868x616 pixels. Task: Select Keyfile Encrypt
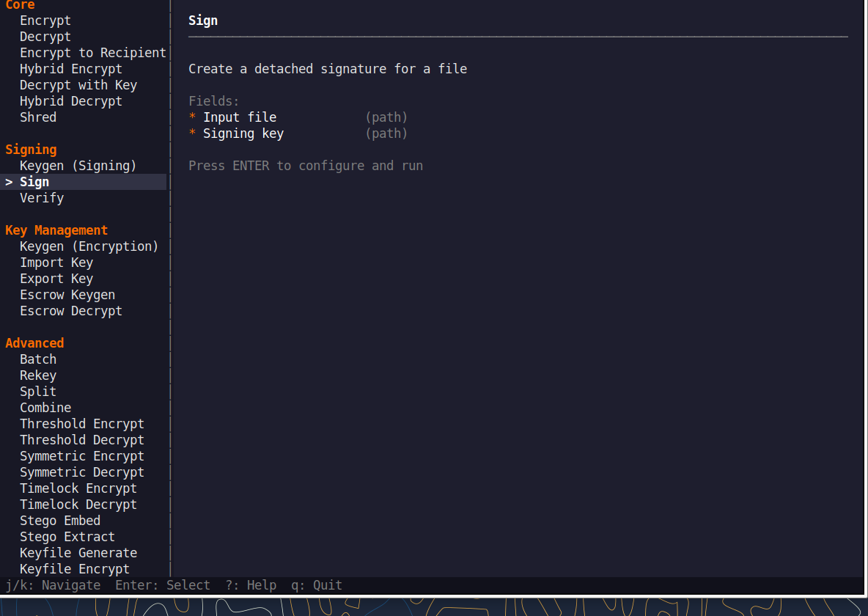click(75, 569)
